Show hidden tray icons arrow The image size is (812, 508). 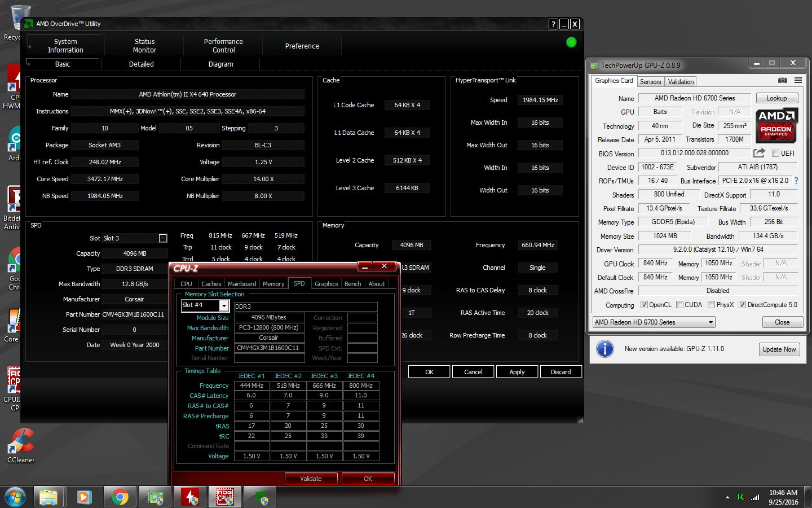(727, 497)
